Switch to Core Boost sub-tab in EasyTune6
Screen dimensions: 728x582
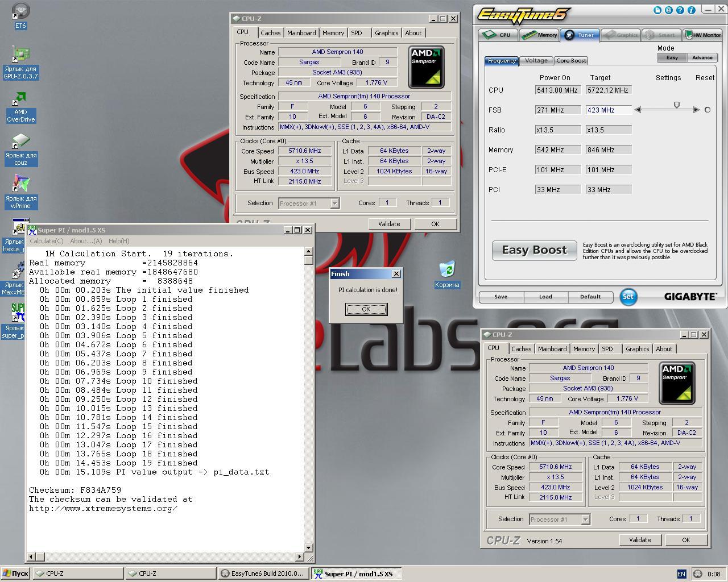click(x=571, y=60)
